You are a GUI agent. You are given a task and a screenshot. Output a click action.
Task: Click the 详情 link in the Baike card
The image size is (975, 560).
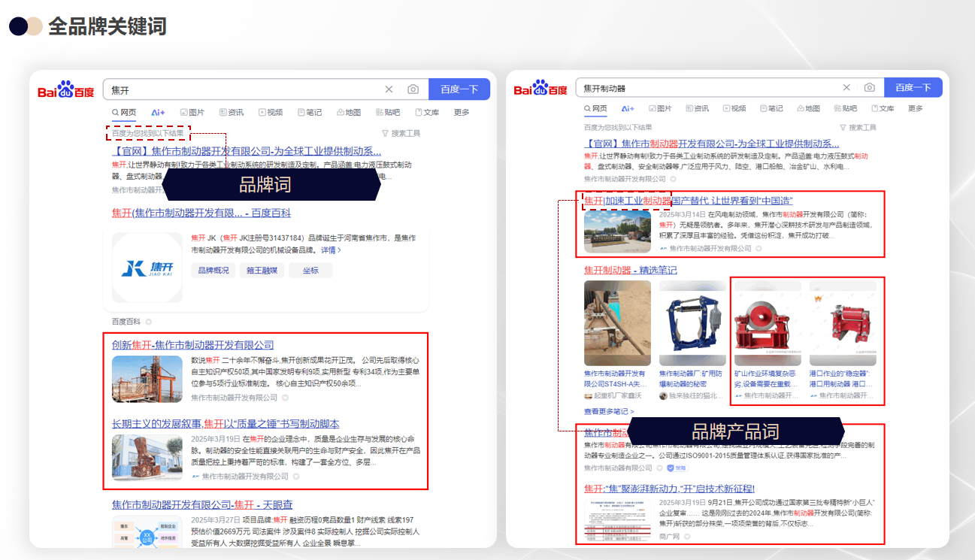331,250
